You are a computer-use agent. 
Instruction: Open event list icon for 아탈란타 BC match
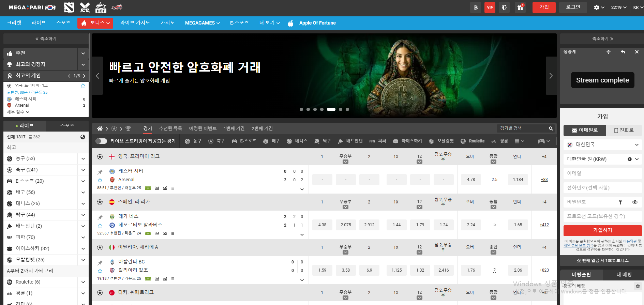coord(173,279)
